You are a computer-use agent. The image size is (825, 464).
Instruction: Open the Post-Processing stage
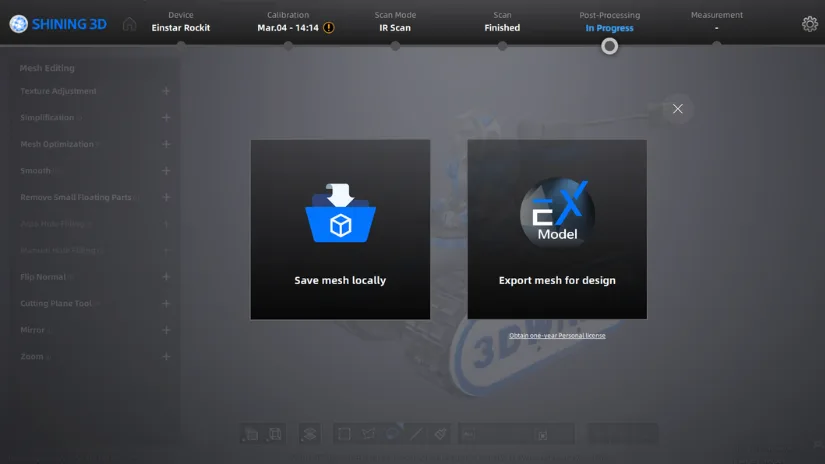[610, 22]
